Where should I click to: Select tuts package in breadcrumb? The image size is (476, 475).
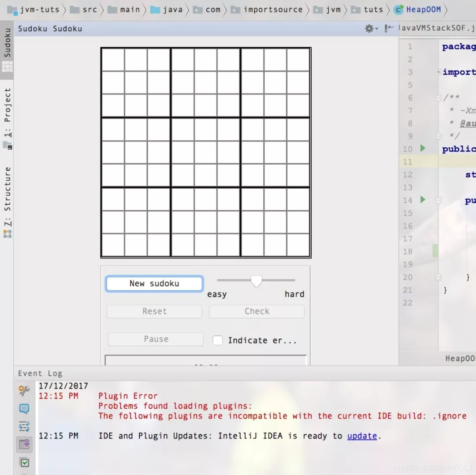tap(367, 10)
